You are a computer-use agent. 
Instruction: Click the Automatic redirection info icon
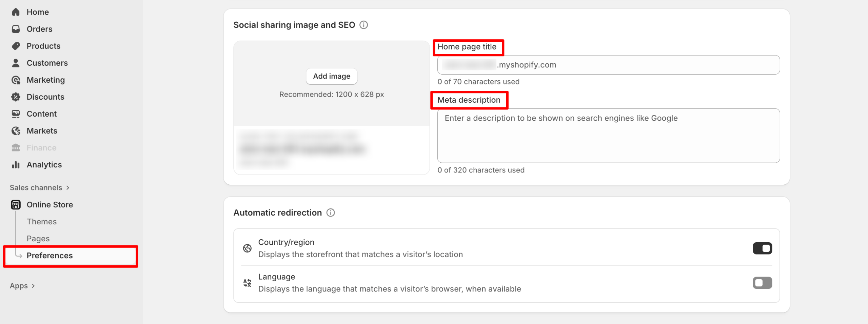click(331, 212)
